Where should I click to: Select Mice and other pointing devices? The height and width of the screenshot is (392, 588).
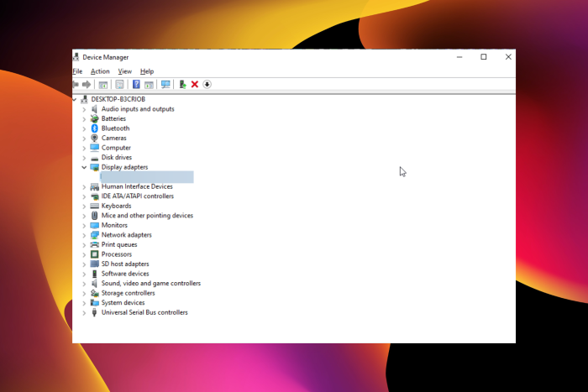point(147,216)
